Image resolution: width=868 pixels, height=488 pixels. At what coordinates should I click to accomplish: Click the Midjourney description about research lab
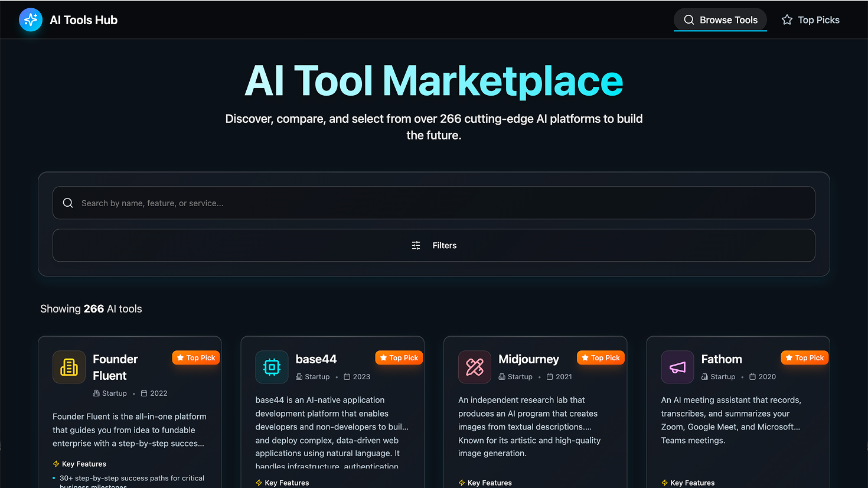(529, 427)
